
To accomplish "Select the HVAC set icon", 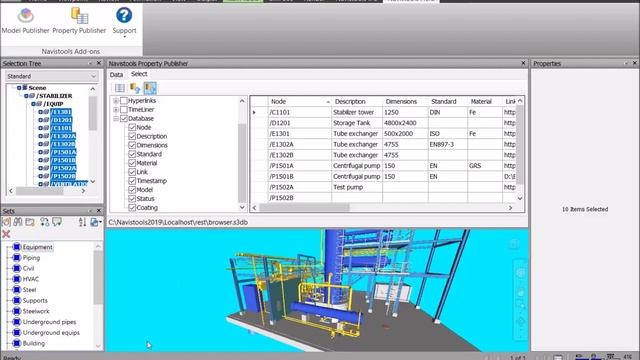I will (x=16, y=279).
